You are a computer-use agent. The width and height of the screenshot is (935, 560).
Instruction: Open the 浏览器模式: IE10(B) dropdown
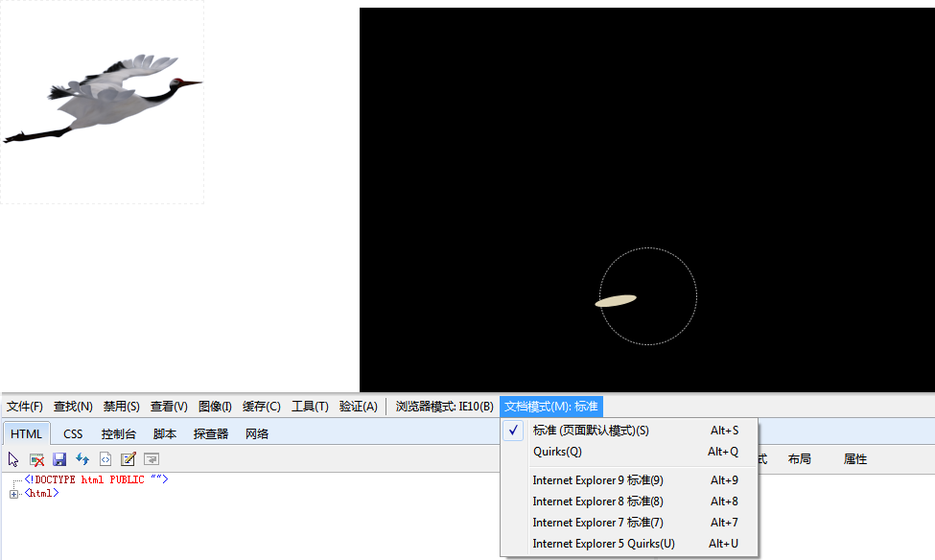[x=444, y=407]
